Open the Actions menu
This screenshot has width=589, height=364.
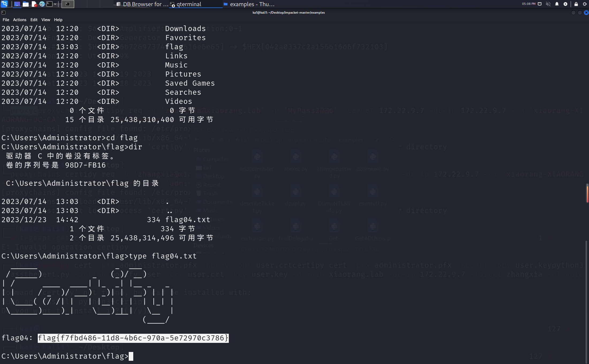tap(20, 20)
